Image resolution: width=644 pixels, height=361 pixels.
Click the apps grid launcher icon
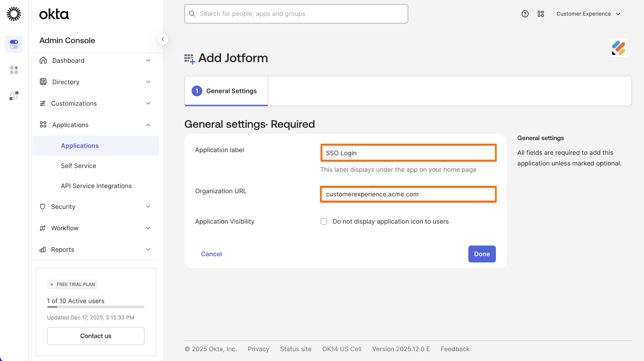(x=541, y=14)
